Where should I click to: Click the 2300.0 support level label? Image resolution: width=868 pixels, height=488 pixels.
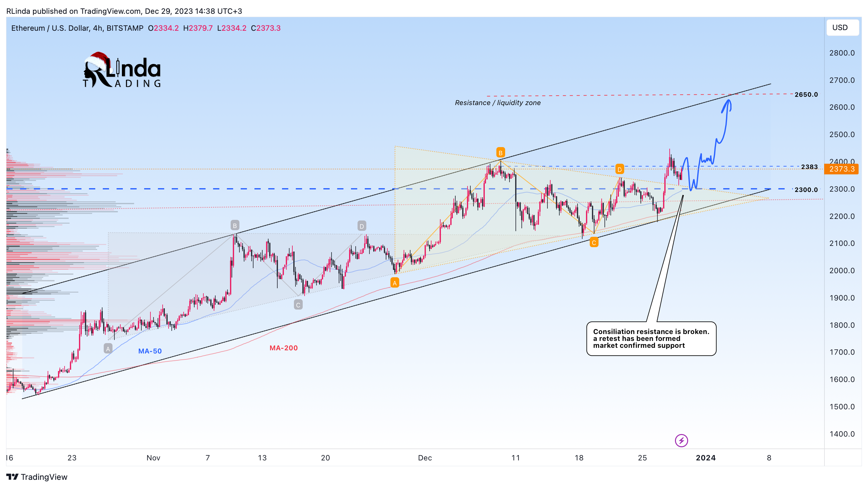[806, 189]
